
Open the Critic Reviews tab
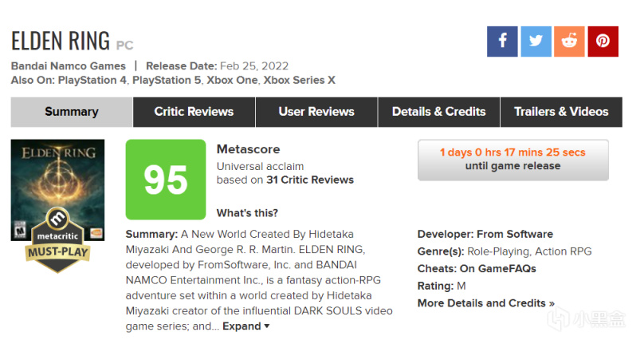point(194,112)
